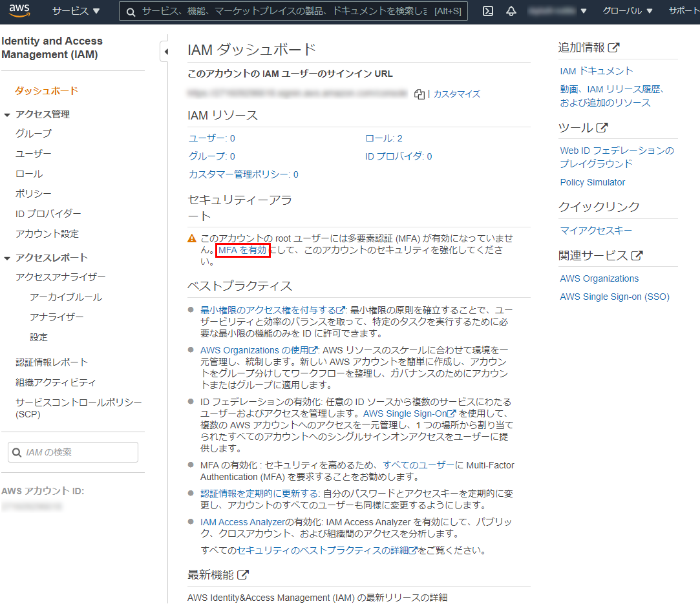
Task: Select ダッシュボード in the sidebar
Action: click(47, 90)
